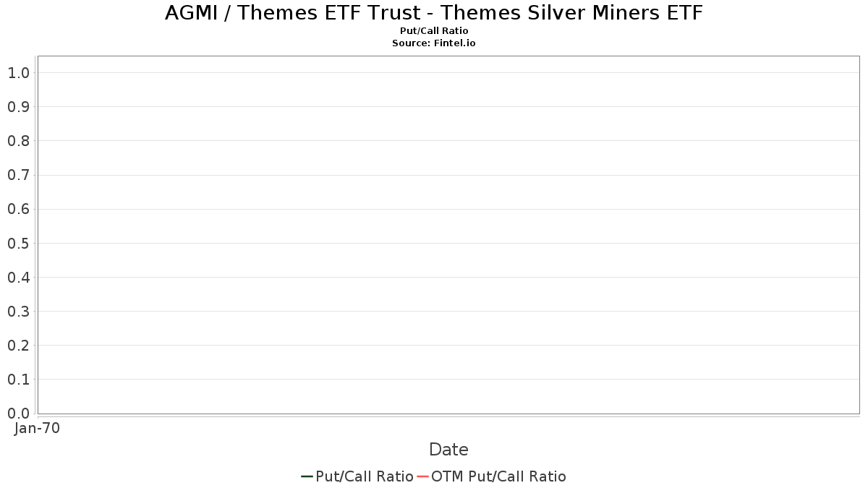This screenshot has width=868, height=488.
Task: Click the 0.7 y-axis label
Action: [18, 175]
